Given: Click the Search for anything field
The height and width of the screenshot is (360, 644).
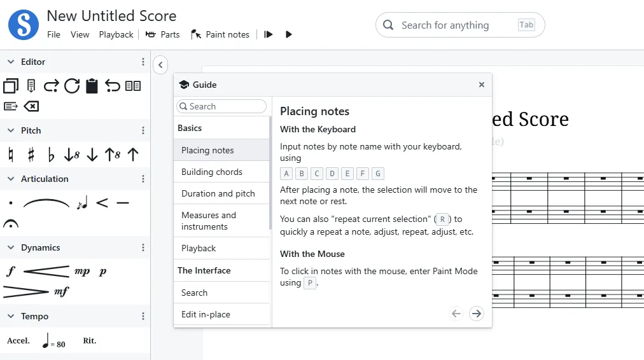Looking at the screenshot, I should 458,25.
